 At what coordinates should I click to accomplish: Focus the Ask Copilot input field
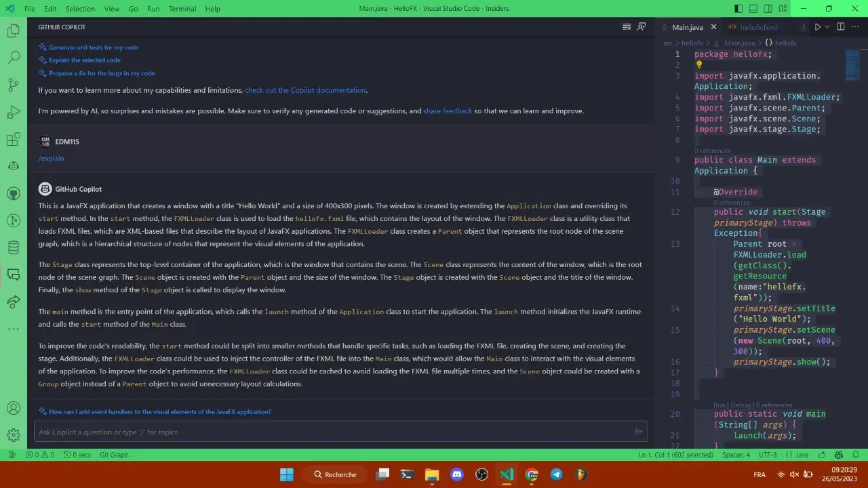tap(340, 432)
